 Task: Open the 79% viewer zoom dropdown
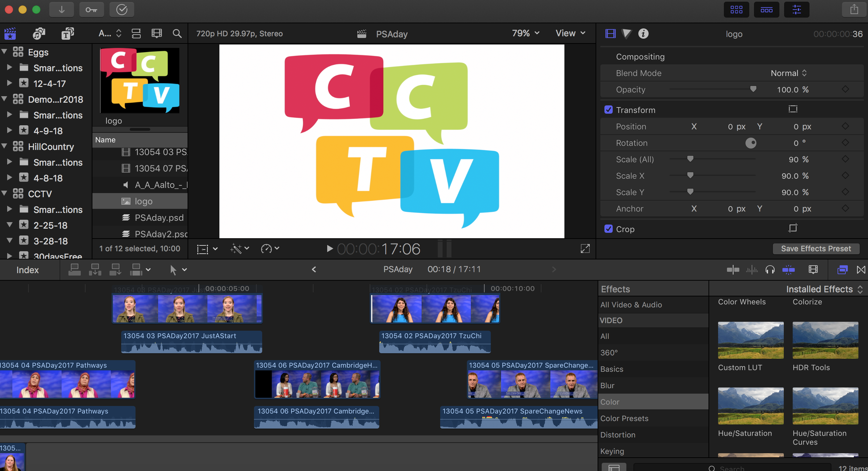[x=526, y=33]
